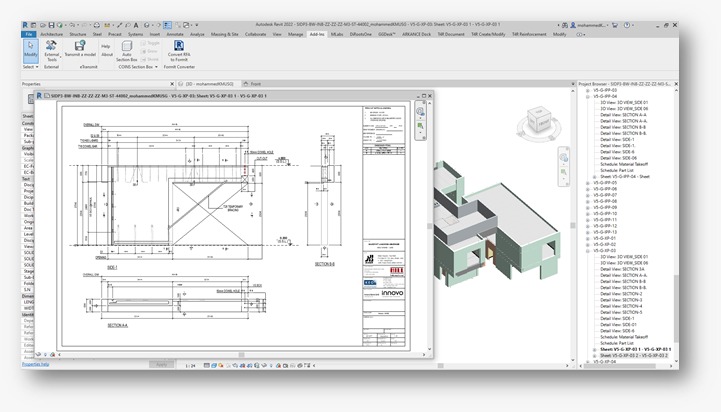Switch to Architecture ribbon tab
This screenshot has width=721, height=412.
52,34
